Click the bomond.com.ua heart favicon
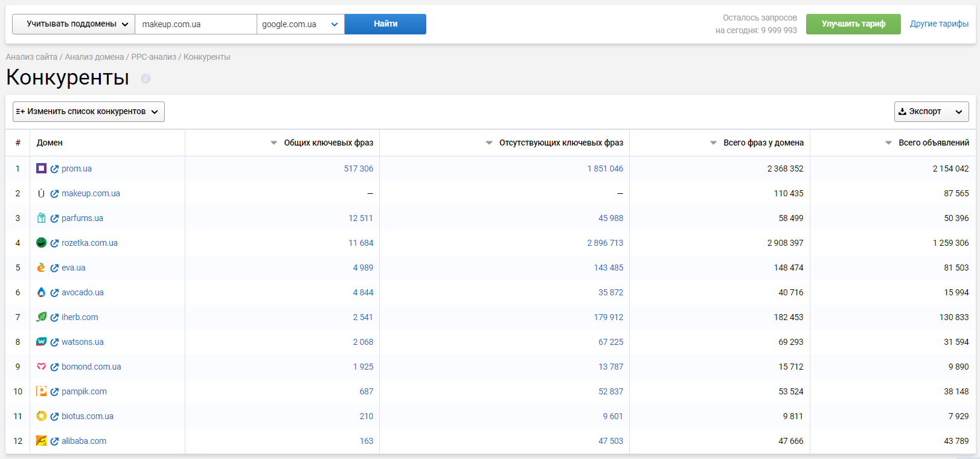The image size is (980, 459). 41,366
